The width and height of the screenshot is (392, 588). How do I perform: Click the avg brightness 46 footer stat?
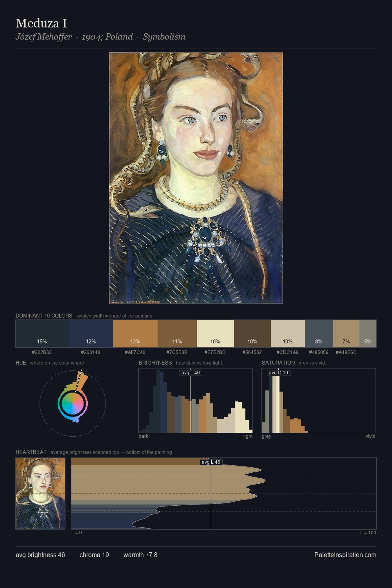coord(40,555)
